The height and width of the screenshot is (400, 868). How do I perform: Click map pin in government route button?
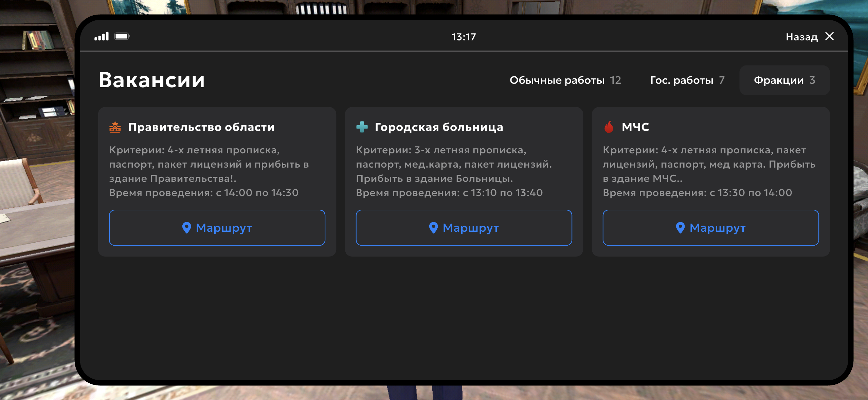coord(186,228)
